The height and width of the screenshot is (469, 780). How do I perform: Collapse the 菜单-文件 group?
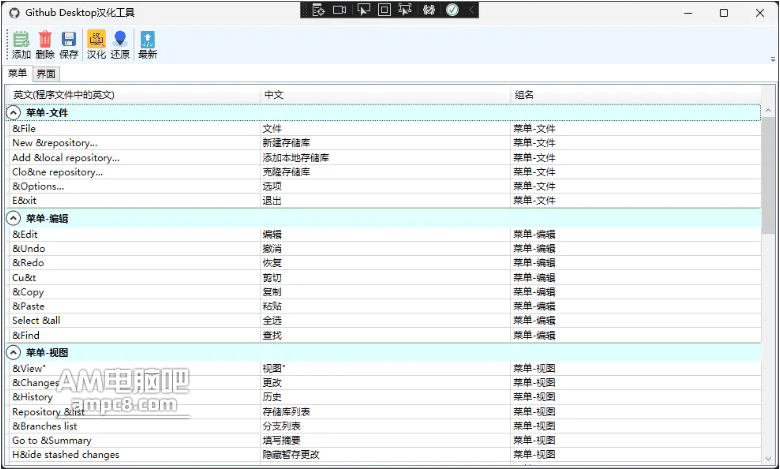[13, 113]
